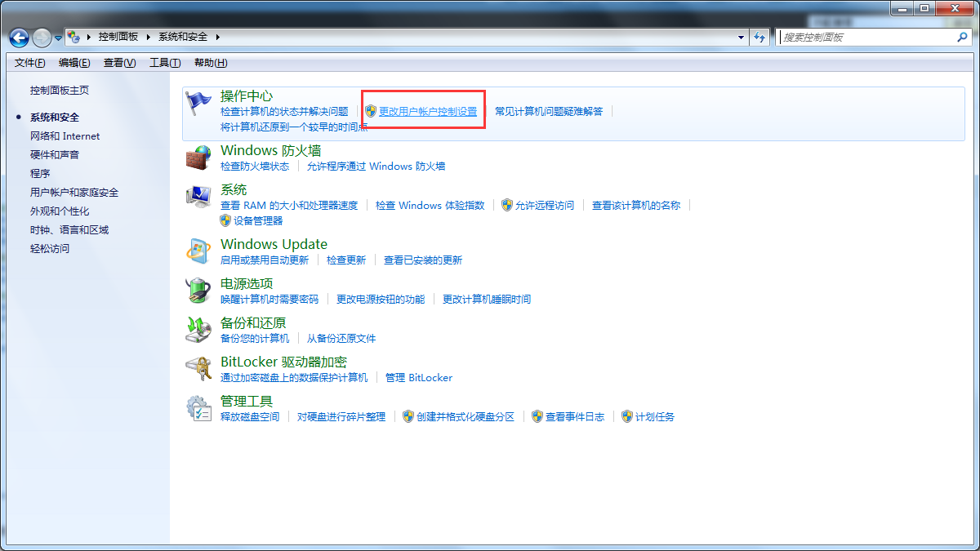The height and width of the screenshot is (551, 980).
Task: Select 硬件和声音 category
Action: (55, 155)
